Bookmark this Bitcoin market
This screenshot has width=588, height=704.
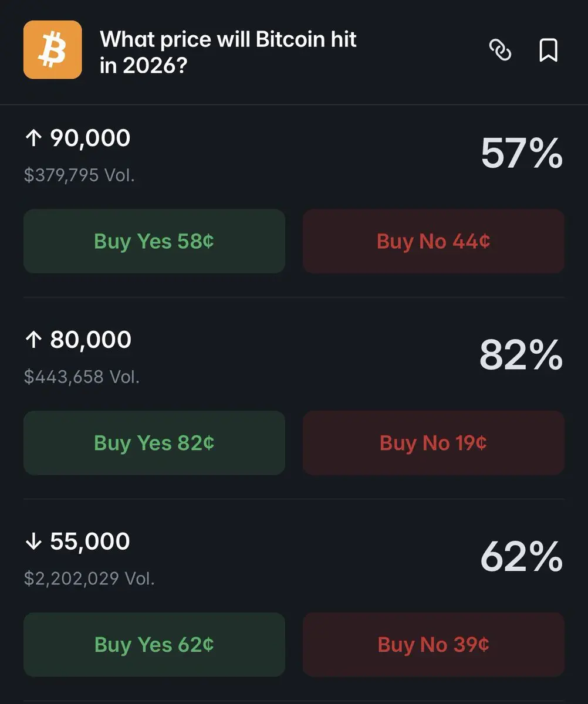(548, 50)
